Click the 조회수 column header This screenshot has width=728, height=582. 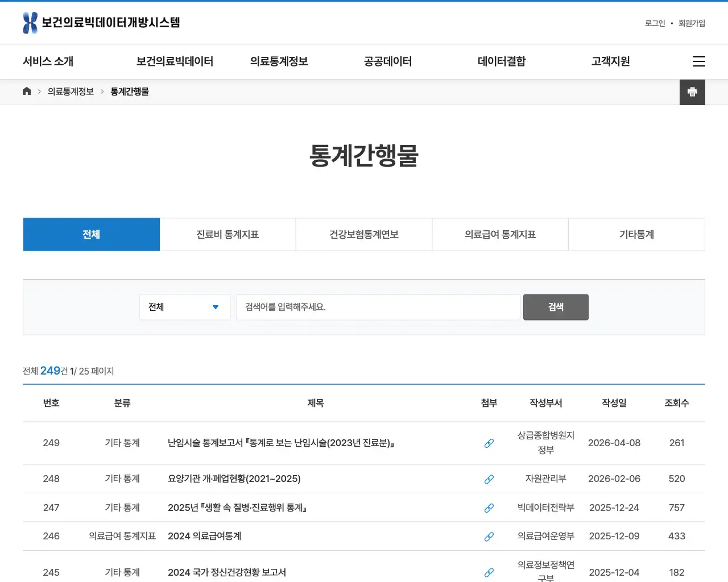point(677,403)
